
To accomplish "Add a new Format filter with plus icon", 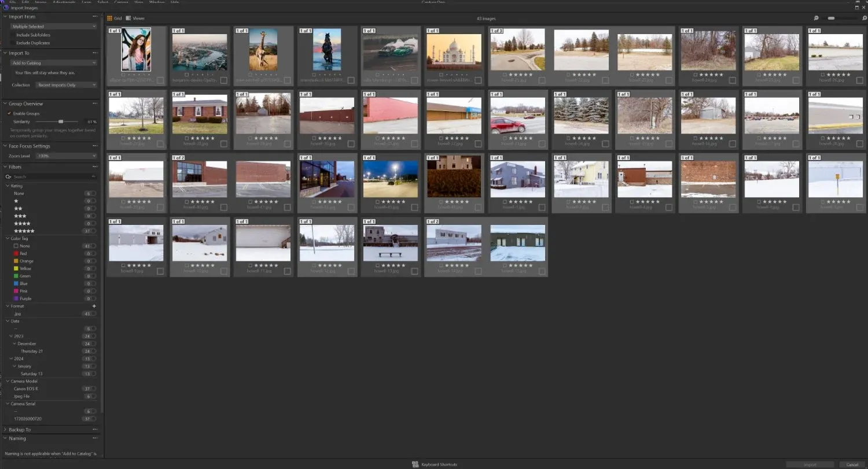I will 94,306.
